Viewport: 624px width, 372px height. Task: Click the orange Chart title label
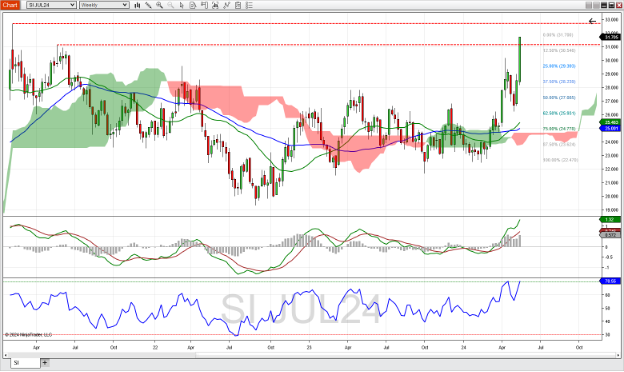tap(10, 5)
